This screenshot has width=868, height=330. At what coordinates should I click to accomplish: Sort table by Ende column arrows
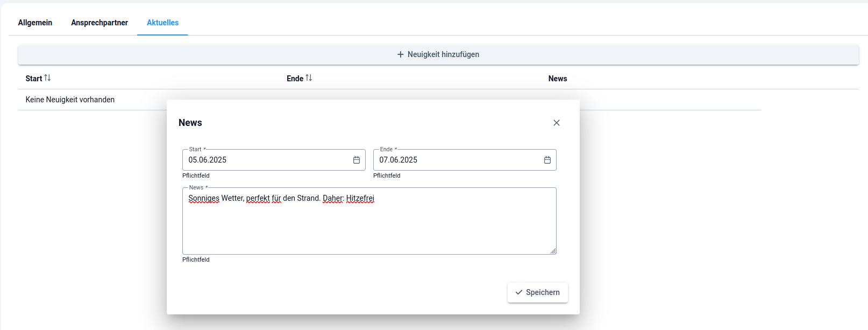pyautogui.click(x=309, y=78)
